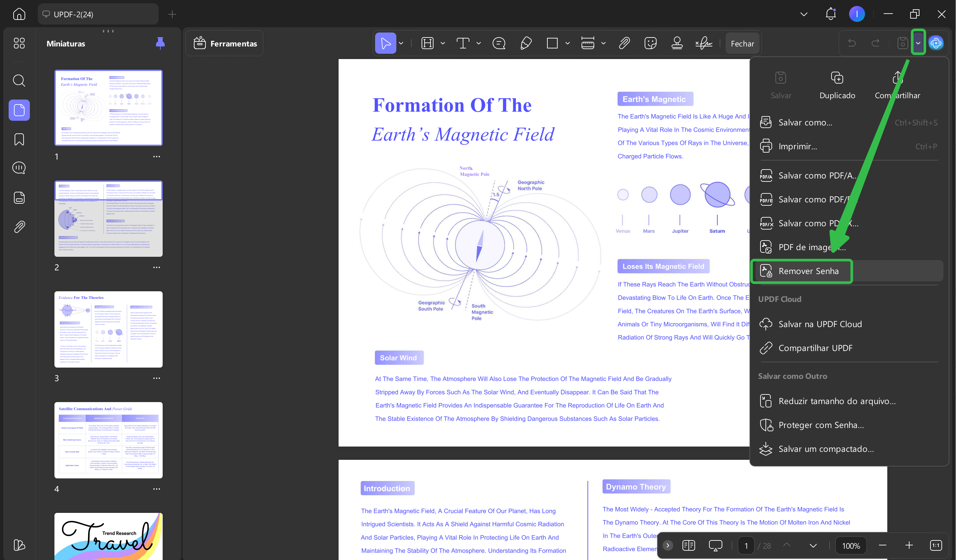This screenshot has width=956, height=560.
Task: Expand the shape tool dropdown arrow
Action: 568,43
